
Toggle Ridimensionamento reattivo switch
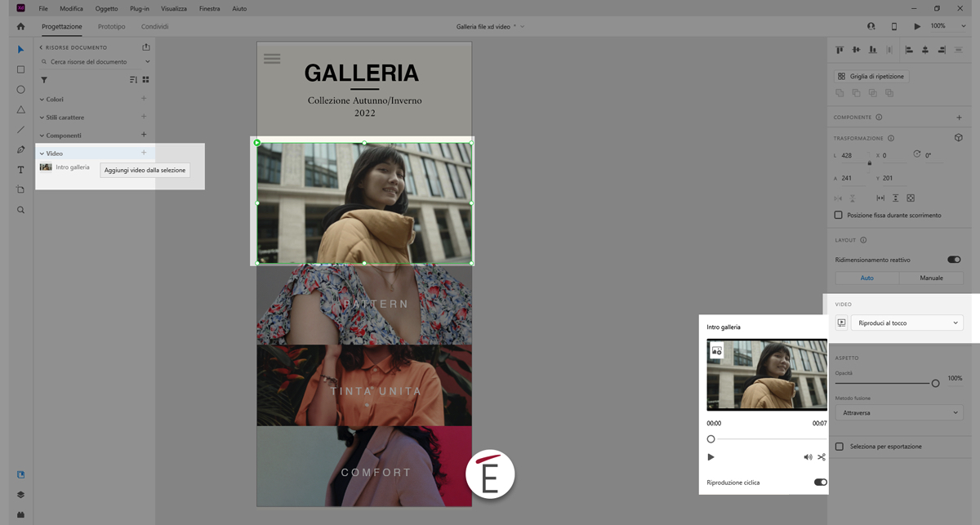coord(953,260)
